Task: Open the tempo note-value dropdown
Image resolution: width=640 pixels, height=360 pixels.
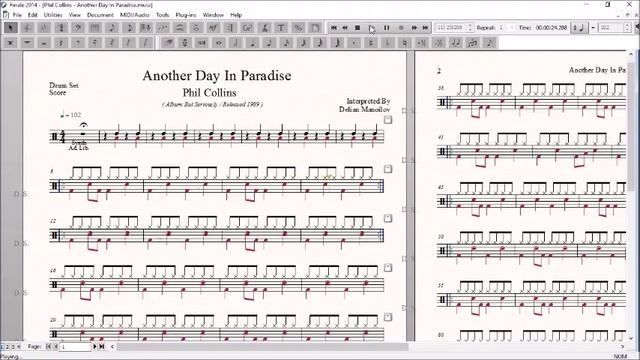Action: click(x=580, y=28)
